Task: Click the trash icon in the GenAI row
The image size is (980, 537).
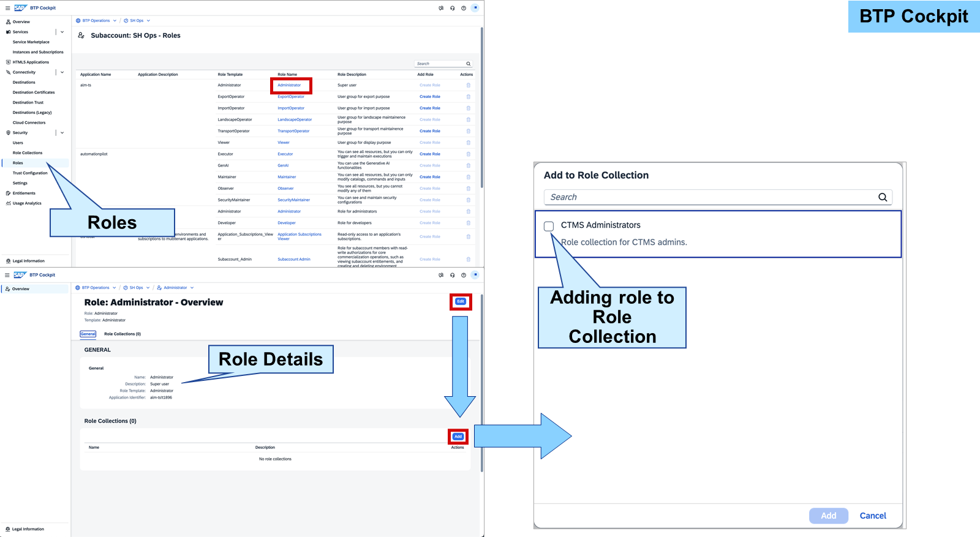Action: (469, 165)
